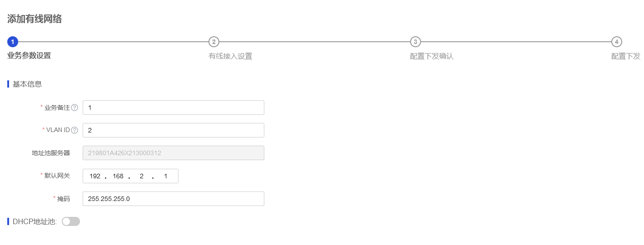Click the help icon beside VLAN ID
This screenshot has height=245, width=644.
74,130
